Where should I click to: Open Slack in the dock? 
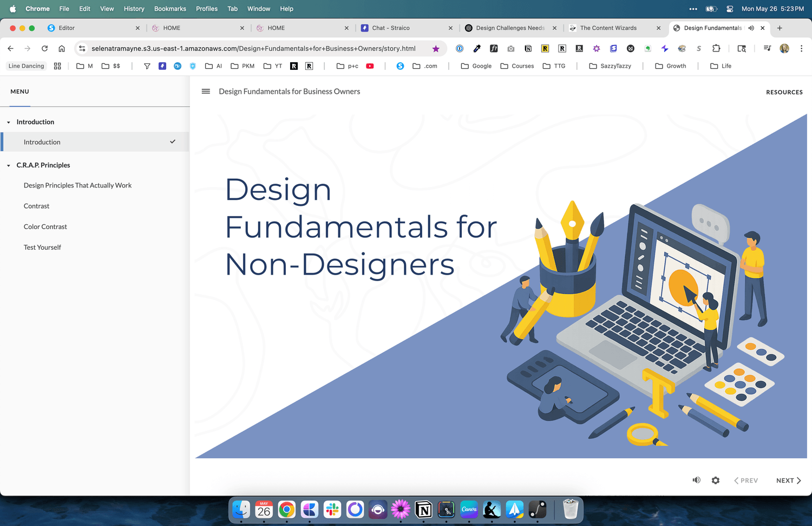tap(332, 510)
